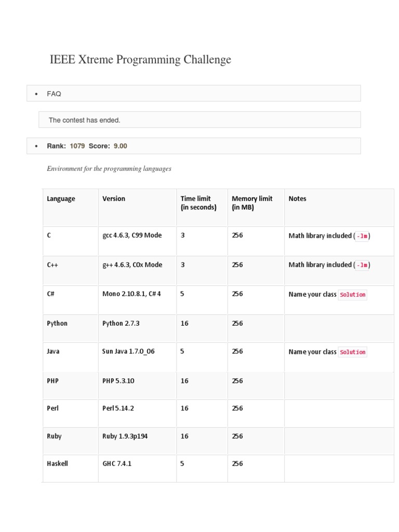The width and height of the screenshot is (399, 532).
Task: Click the page title heading
Action: pyautogui.click(x=140, y=60)
